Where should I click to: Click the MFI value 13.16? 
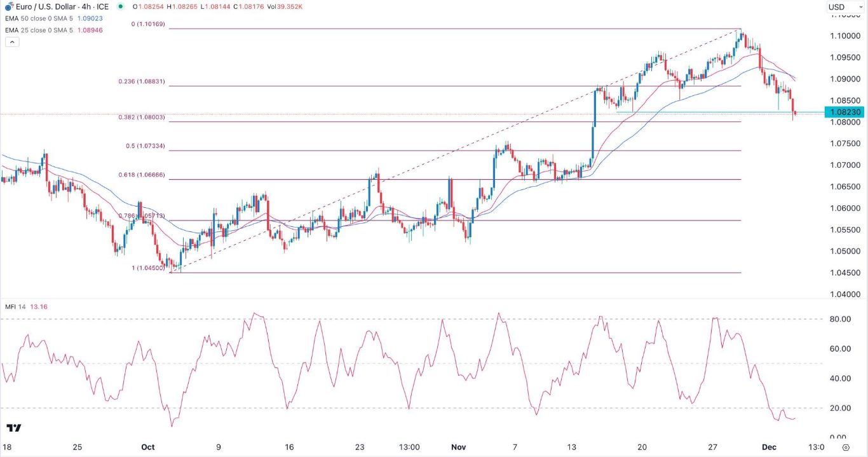coord(39,306)
